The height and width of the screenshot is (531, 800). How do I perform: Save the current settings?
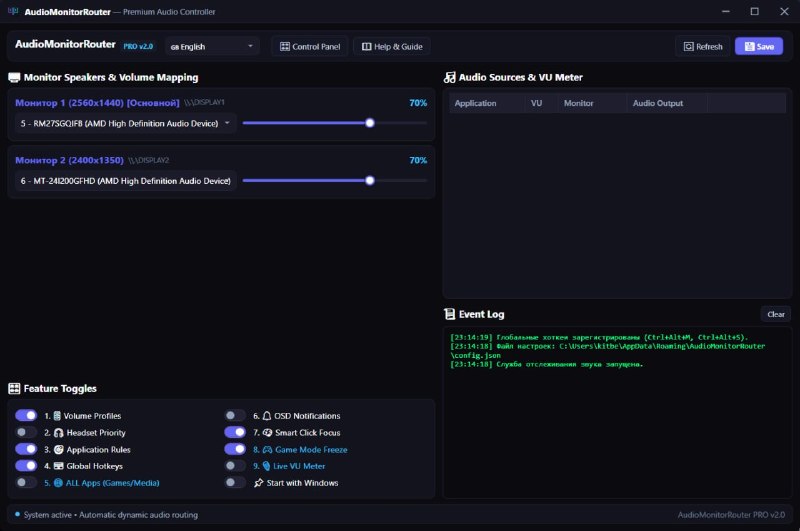coord(759,46)
